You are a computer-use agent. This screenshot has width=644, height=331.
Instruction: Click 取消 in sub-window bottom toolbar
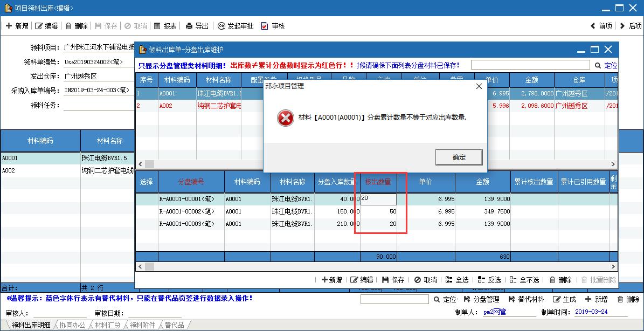(x=425, y=280)
